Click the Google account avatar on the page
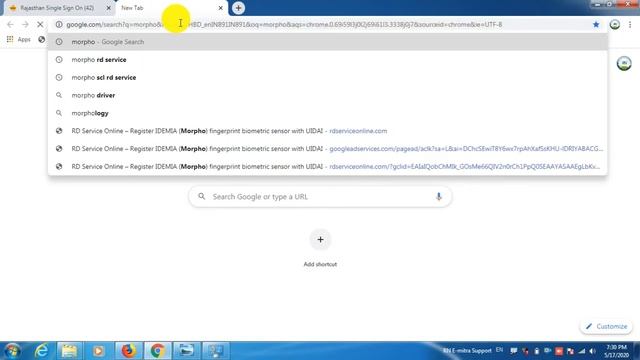Screen dimensions: 640x360 pos(624,63)
